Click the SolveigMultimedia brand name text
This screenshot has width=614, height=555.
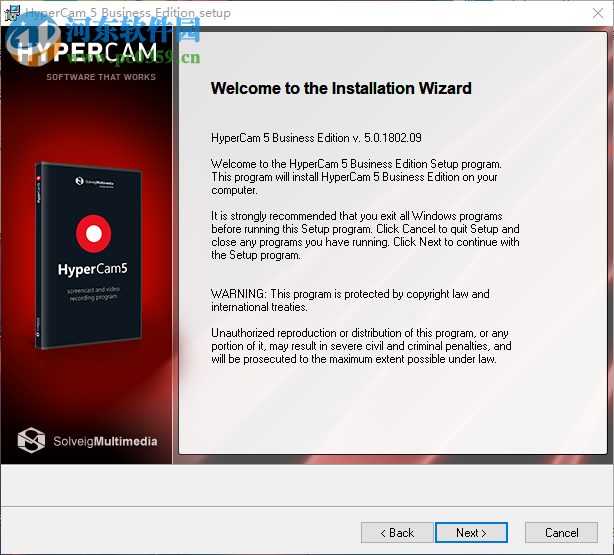105,441
